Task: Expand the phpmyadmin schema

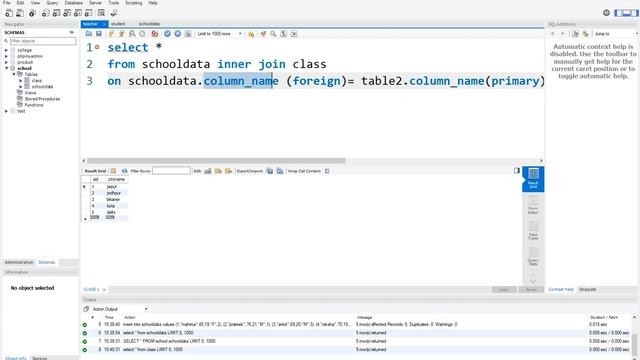Action: point(7,56)
